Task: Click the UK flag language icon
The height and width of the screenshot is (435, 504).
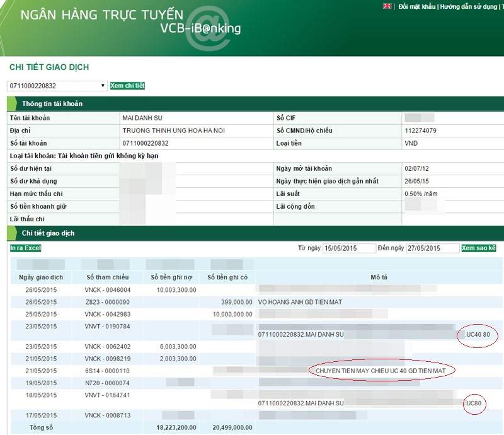Action: [x=387, y=6]
